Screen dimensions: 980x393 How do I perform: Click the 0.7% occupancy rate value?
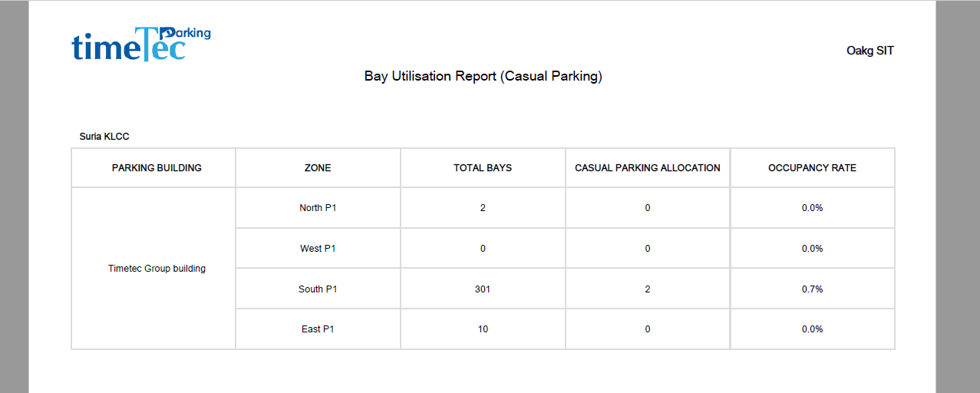812,289
